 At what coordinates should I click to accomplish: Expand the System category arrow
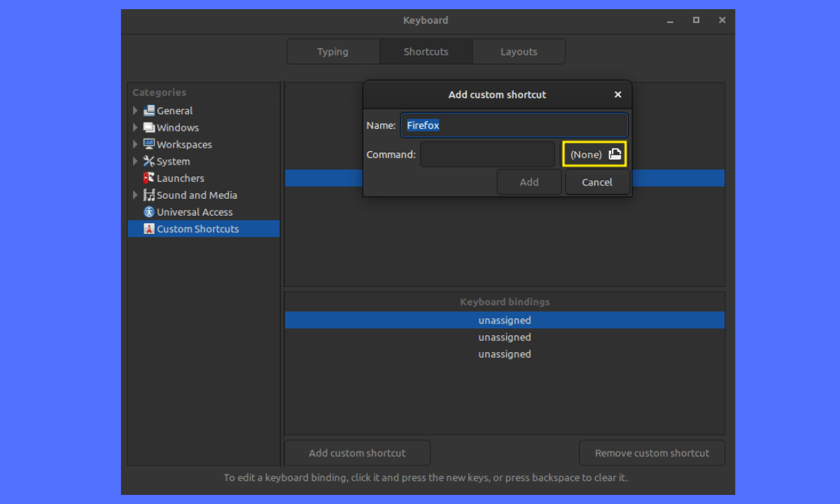coord(135,161)
